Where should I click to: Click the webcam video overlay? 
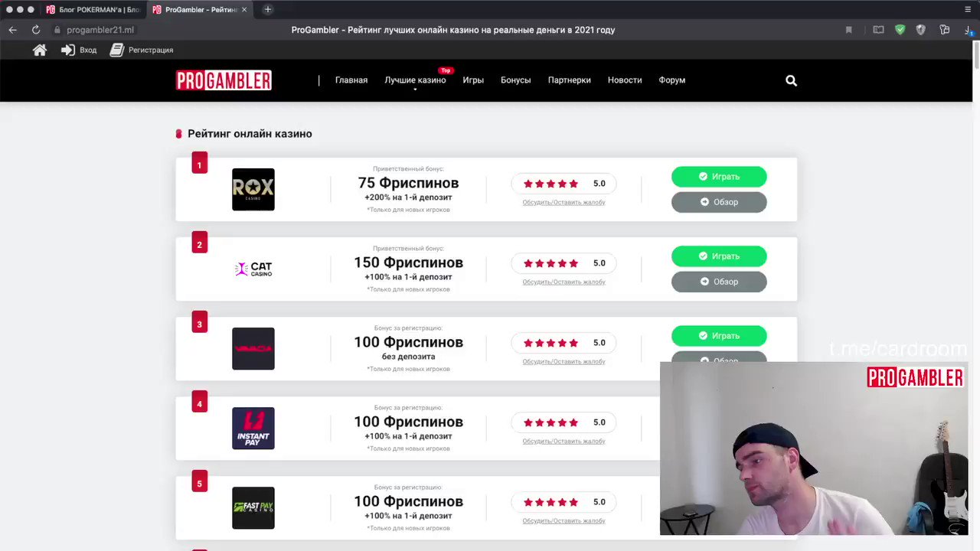[x=814, y=448]
